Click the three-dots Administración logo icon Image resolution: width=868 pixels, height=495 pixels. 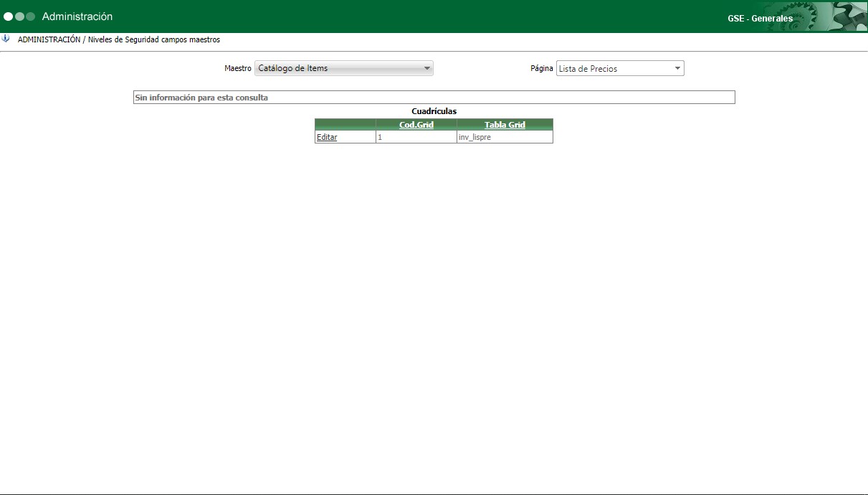19,16
